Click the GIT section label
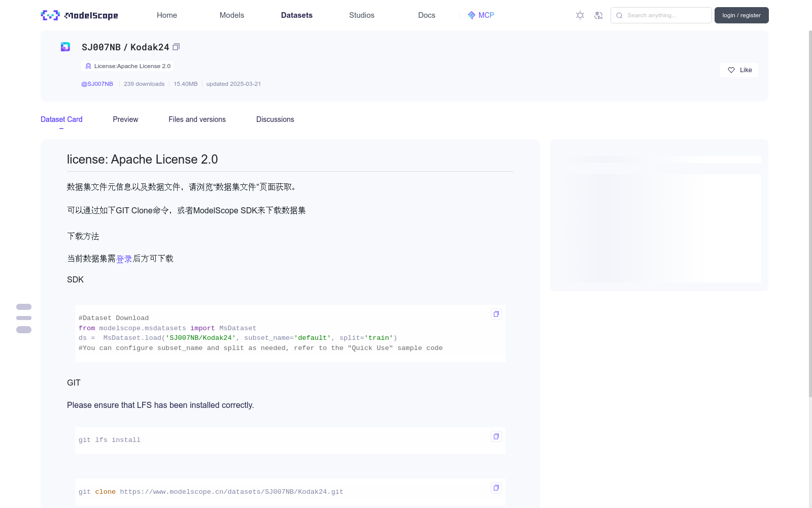The height and width of the screenshot is (508, 812). [x=74, y=383]
